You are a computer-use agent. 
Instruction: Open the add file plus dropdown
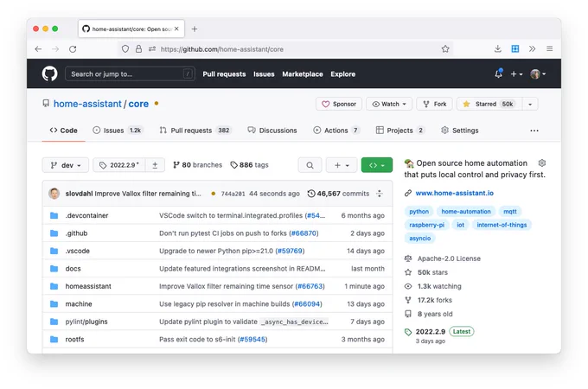click(342, 165)
